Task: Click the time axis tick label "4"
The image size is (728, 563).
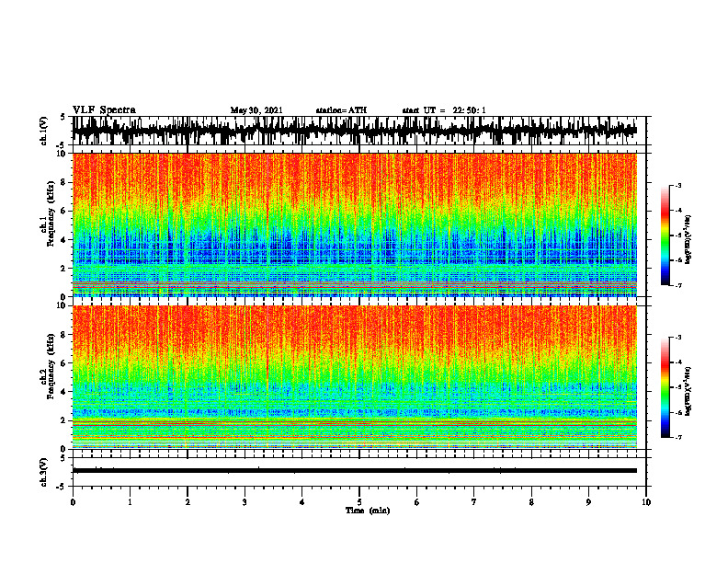Action: coord(302,502)
